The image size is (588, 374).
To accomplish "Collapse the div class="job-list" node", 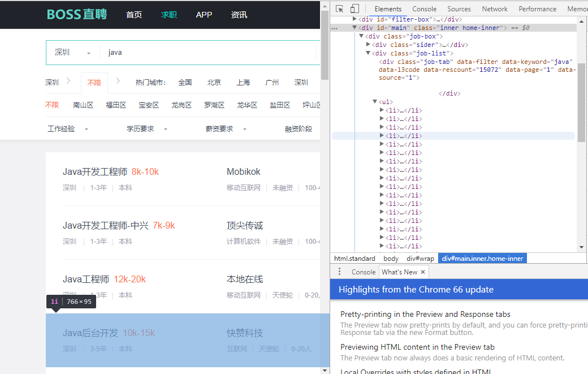I will [368, 53].
